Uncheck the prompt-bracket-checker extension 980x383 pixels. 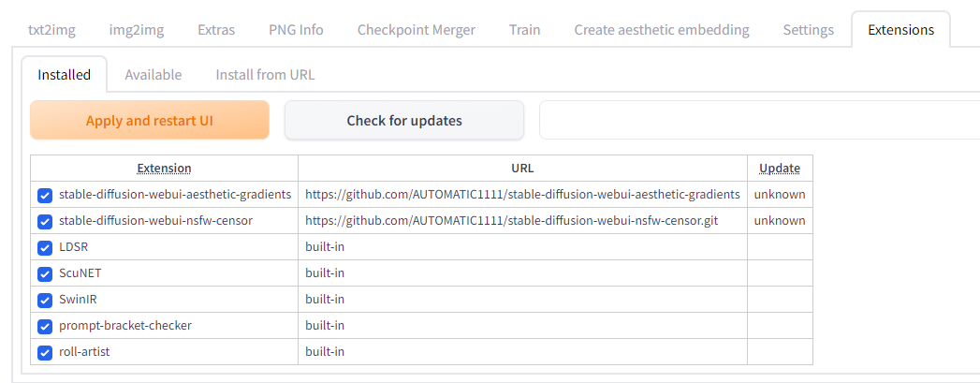[45, 326]
